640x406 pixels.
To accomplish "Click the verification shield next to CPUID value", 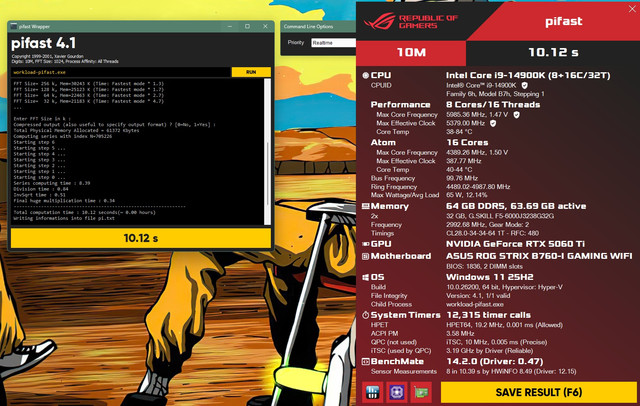I will click(524, 85).
